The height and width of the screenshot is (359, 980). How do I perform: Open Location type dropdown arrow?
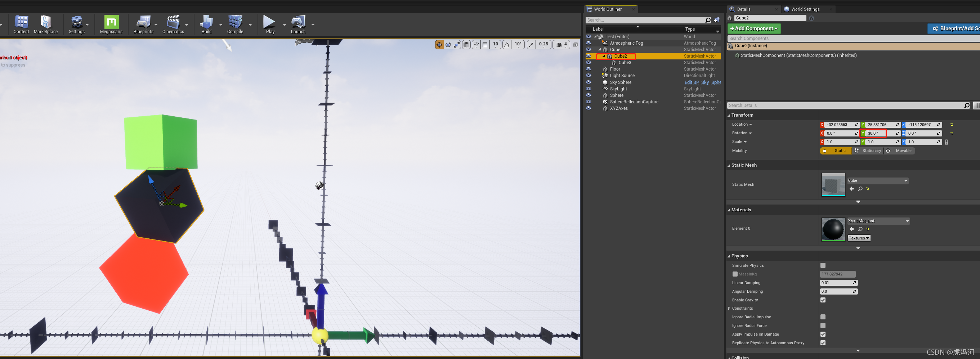(751, 125)
